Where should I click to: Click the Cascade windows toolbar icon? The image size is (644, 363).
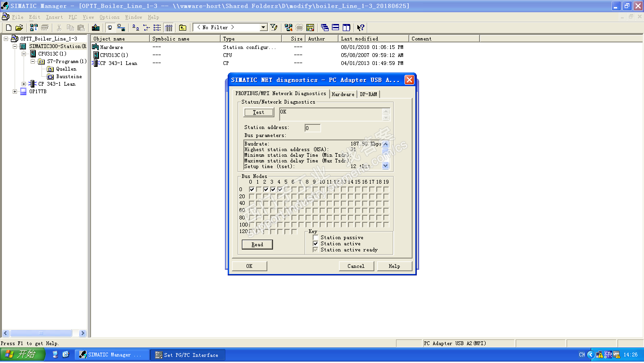click(325, 28)
